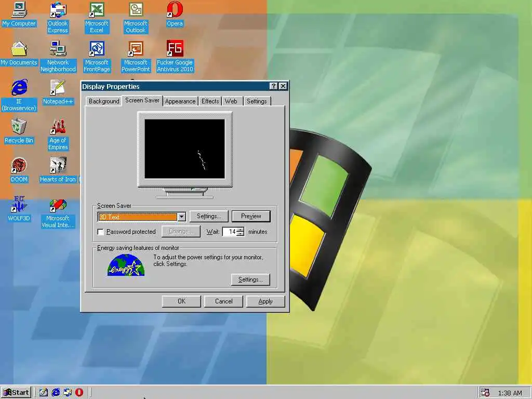Click the Energy Star logo

(x=126, y=265)
